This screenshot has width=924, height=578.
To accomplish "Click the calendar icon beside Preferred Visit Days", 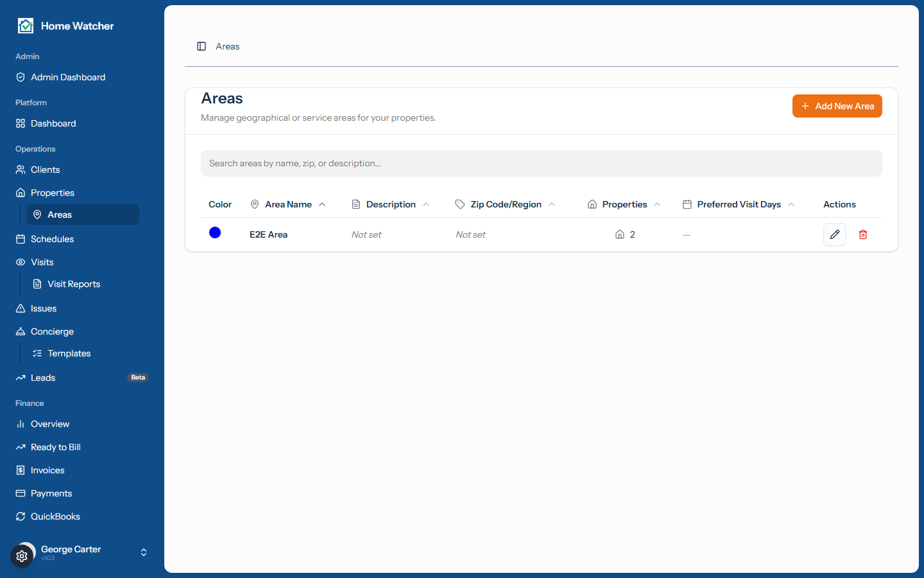I will [687, 204].
